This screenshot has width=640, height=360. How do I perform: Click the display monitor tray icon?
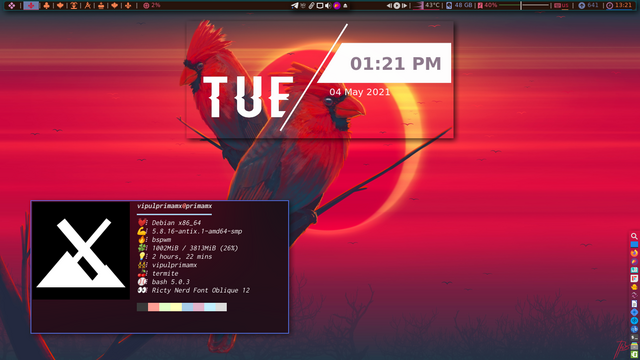pyautogui.click(x=320, y=5)
